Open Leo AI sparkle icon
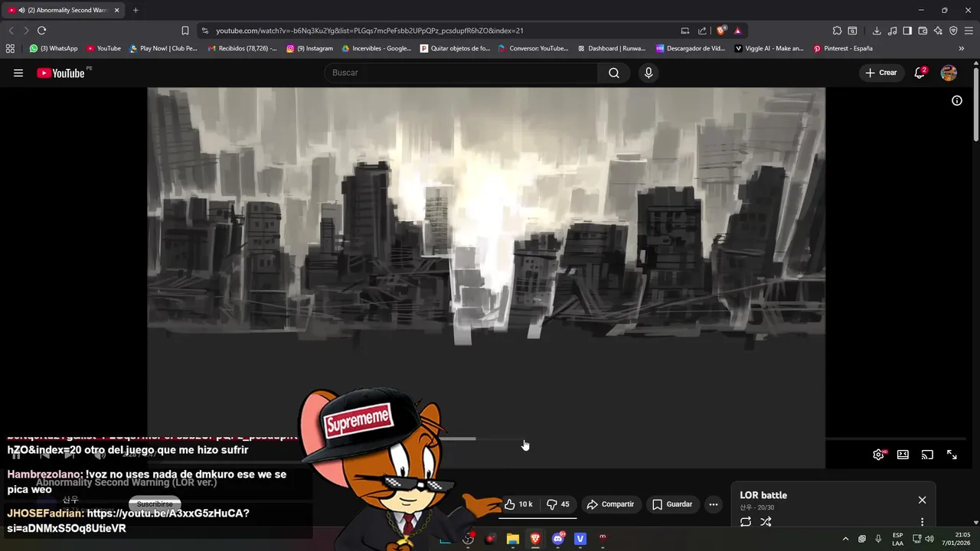 (938, 31)
